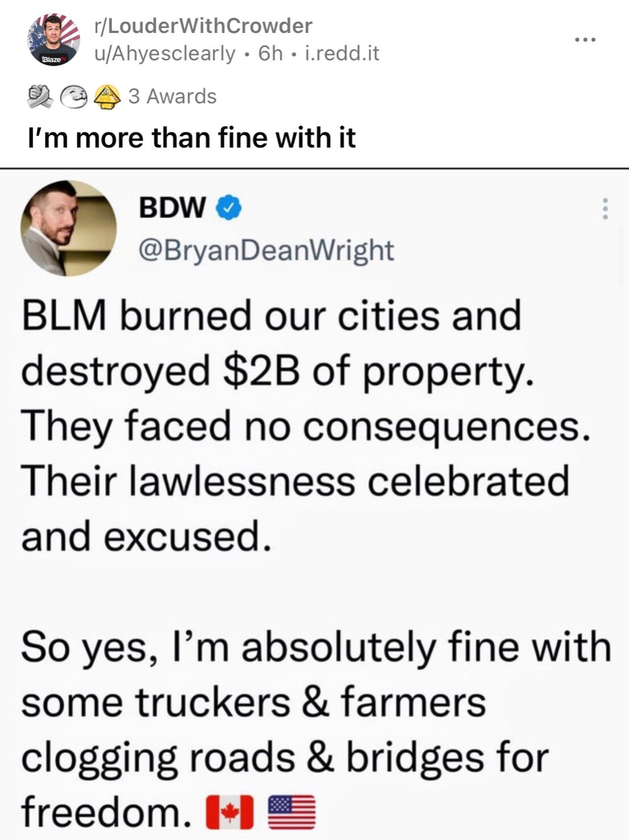Tap the "BLM burned our cities" paragraph
Image resolution: width=629 pixels, height=840 pixels.
(x=295, y=426)
